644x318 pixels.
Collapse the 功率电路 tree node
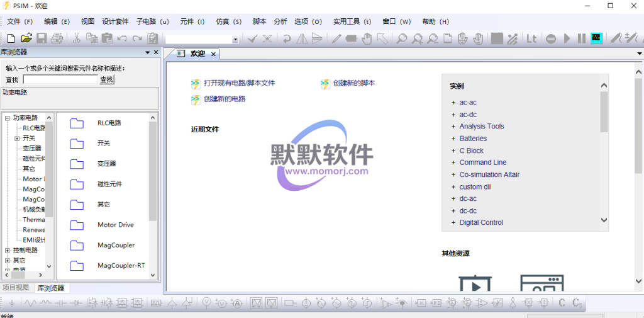8,118
